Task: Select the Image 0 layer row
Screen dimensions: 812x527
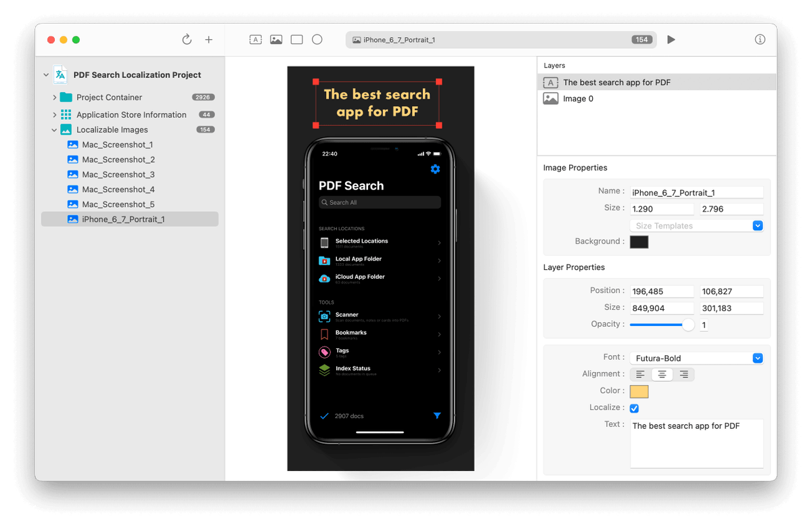Action: click(657, 99)
